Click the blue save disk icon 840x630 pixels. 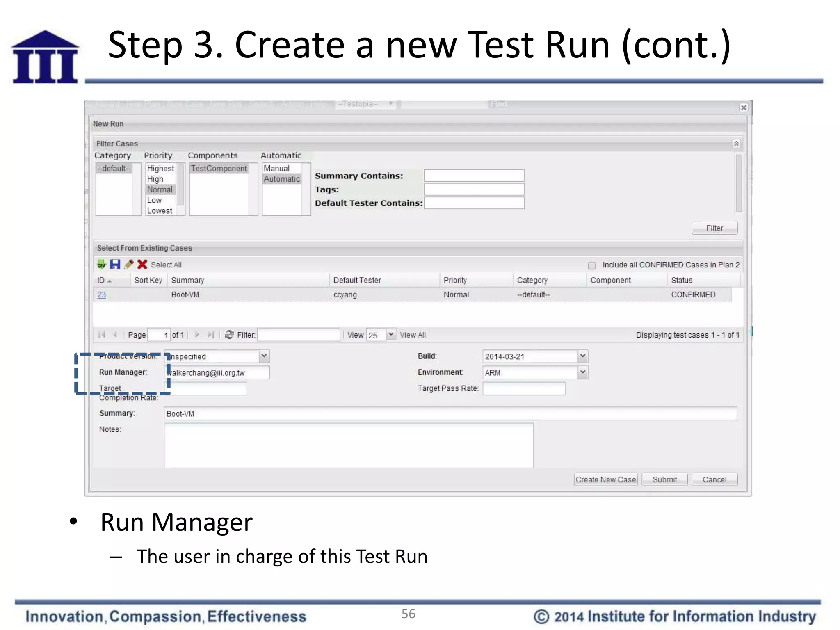pyautogui.click(x=115, y=265)
